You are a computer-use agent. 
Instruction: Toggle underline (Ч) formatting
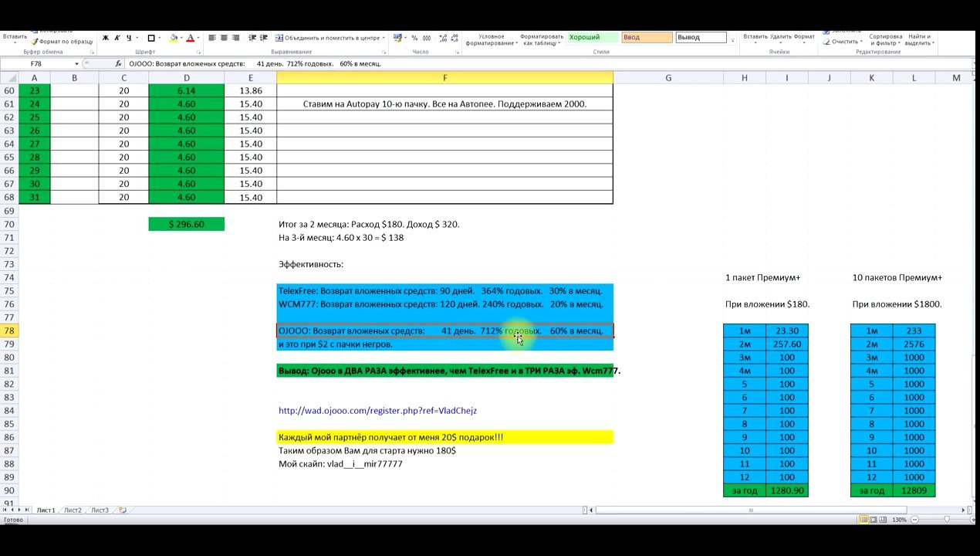click(x=128, y=38)
